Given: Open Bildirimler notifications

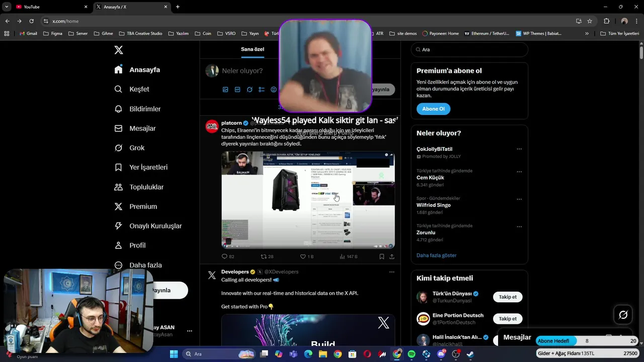Looking at the screenshot, I should click(137, 109).
